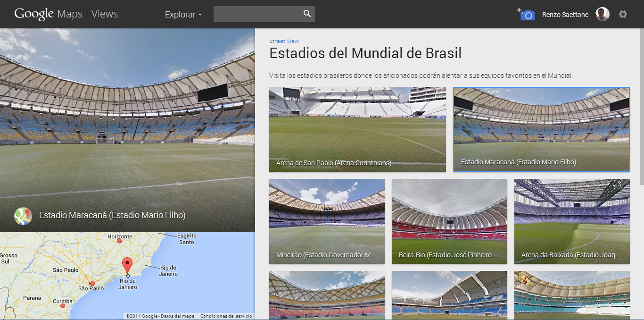Click the Google Maps Views logo
Image resolution: width=644 pixels, height=320 pixels.
click(66, 14)
